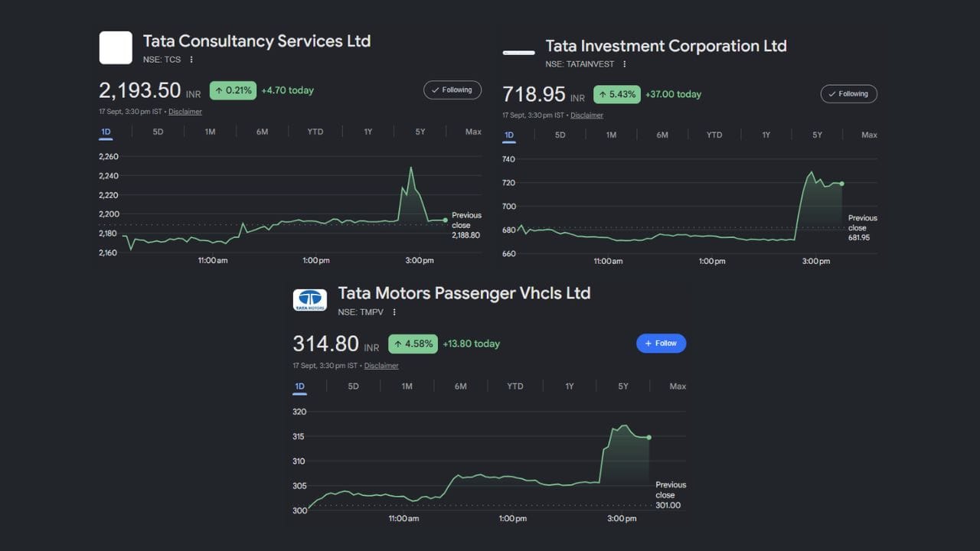Follow Tata Motors Passenger Vhcls

pos(661,344)
